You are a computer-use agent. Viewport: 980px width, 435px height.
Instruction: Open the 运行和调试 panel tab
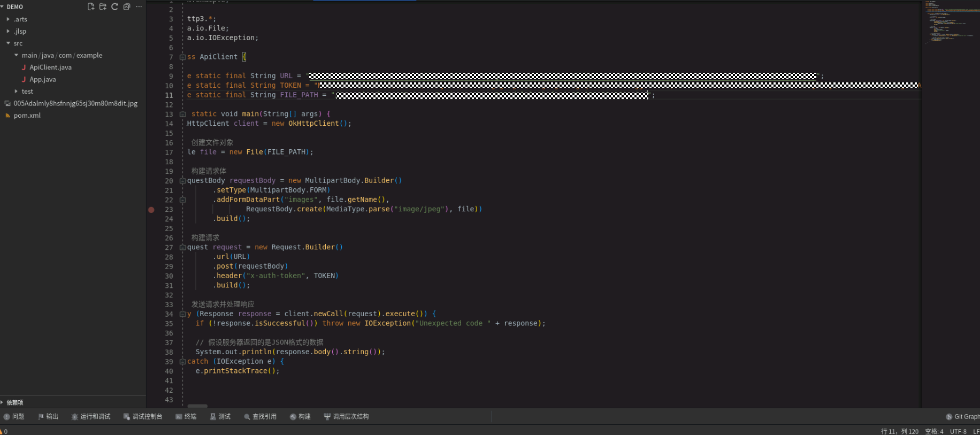91,417
